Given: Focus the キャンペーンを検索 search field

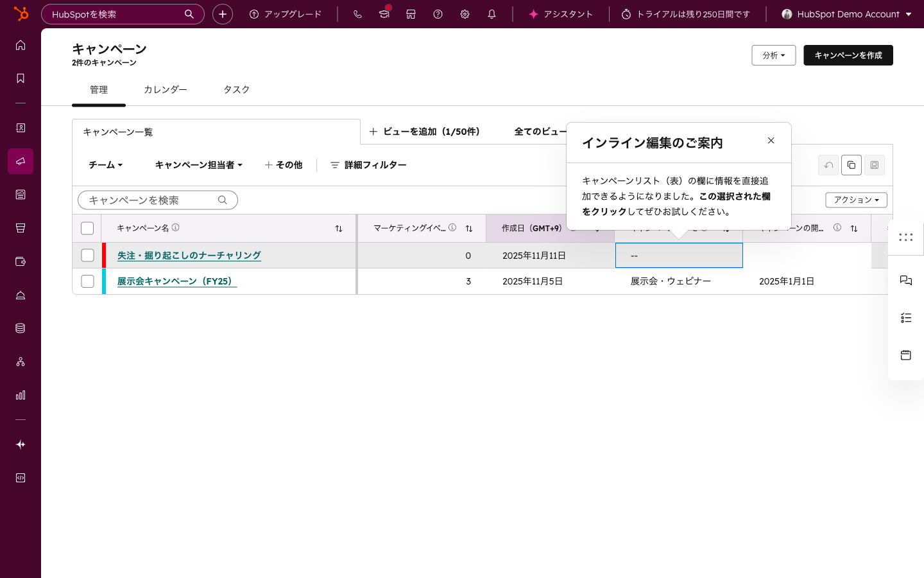Looking at the screenshot, I should [151, 200].
